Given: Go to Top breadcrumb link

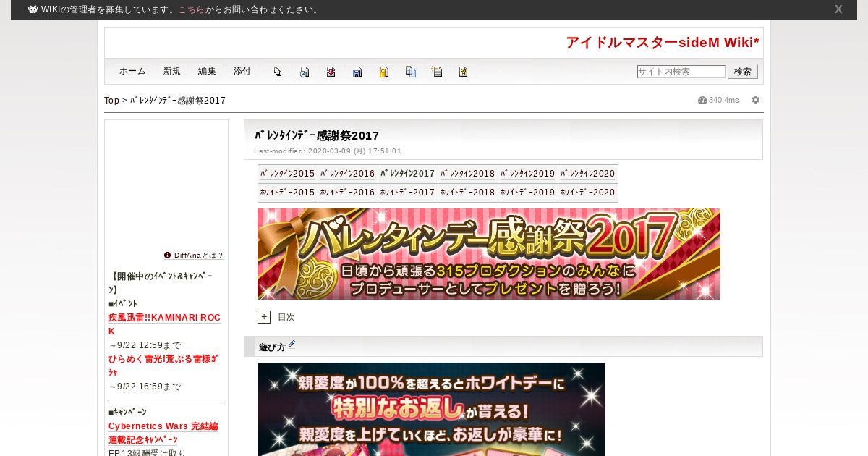Looking at the screenshot, I should [111, 101].
